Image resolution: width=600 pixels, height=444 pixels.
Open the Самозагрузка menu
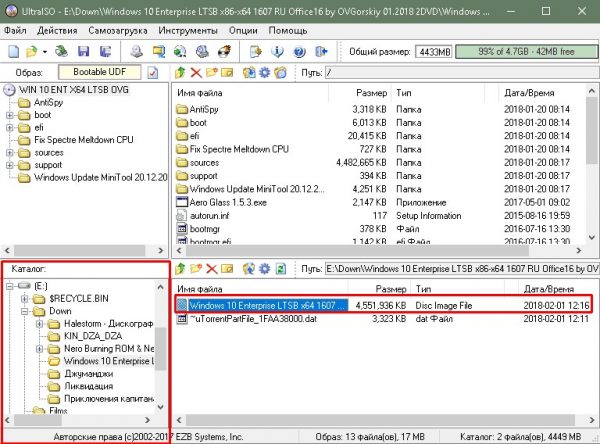[118, 30]
